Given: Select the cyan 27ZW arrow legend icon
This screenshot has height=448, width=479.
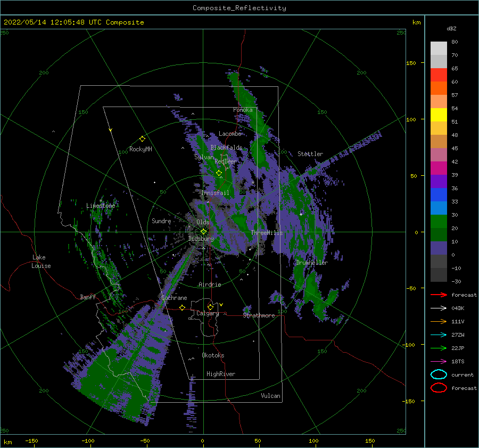Looking at the screenshot, I should click(439, 335).
